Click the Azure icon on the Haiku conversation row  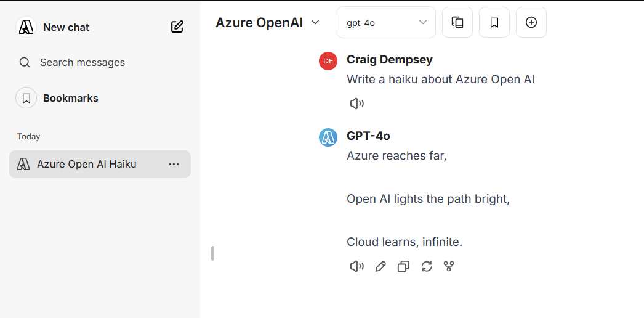click(23, 165)
